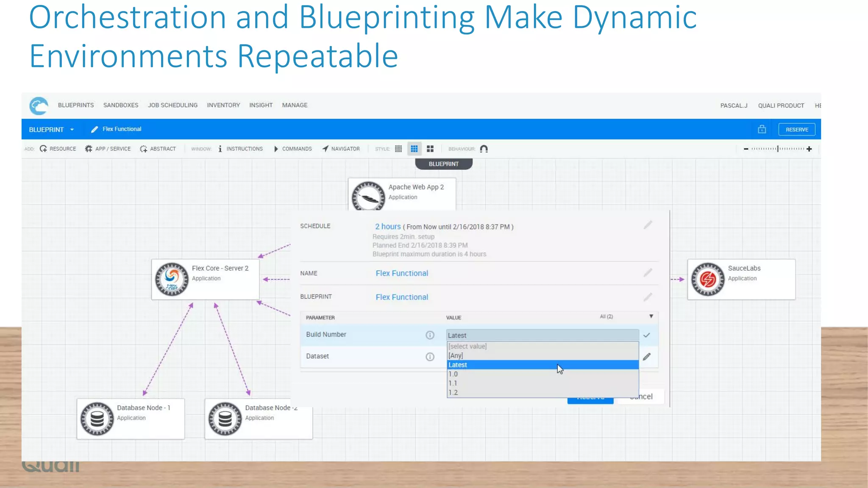Select the medium grid style icon
The height and width of the screenshot is (488, 868).
pos(414,149)
